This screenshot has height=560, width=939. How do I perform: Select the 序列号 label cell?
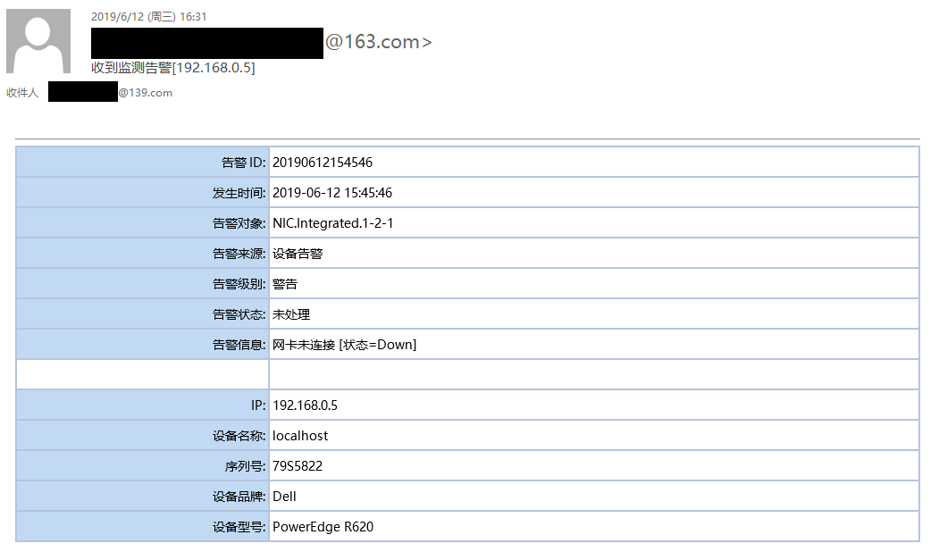pos(143,466)
